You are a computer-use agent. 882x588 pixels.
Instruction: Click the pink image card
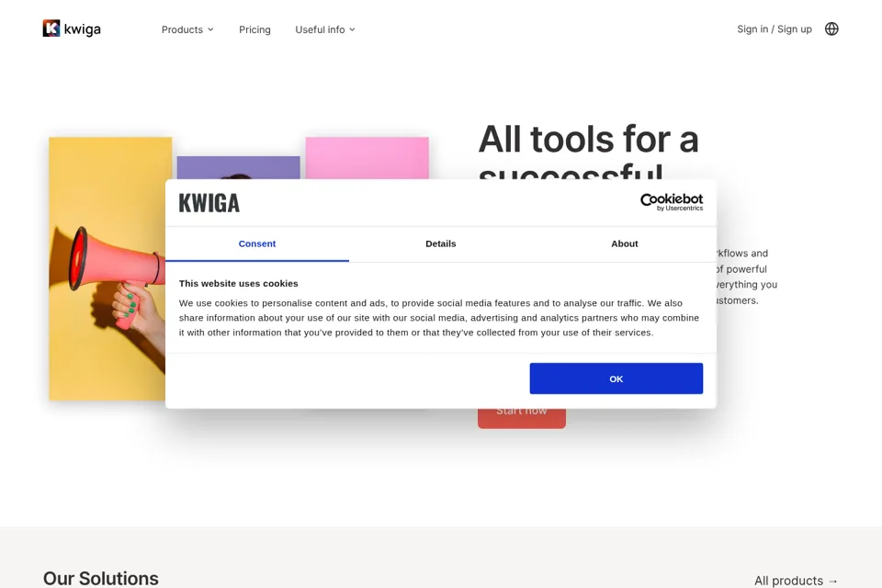tap(367, 158)
